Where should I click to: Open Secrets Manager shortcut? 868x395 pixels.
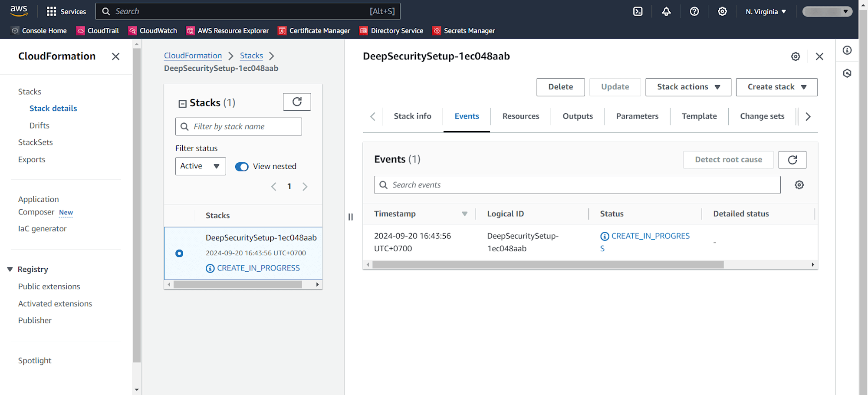[464, 30]
